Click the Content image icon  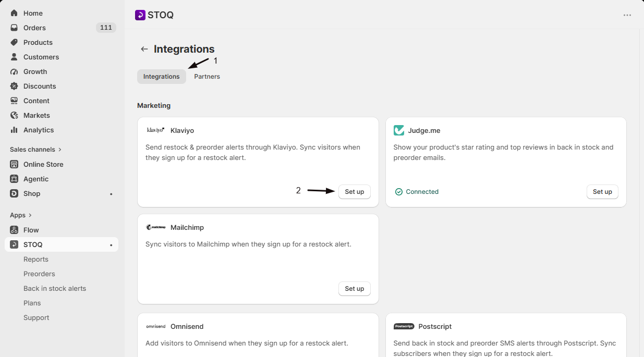14,101
